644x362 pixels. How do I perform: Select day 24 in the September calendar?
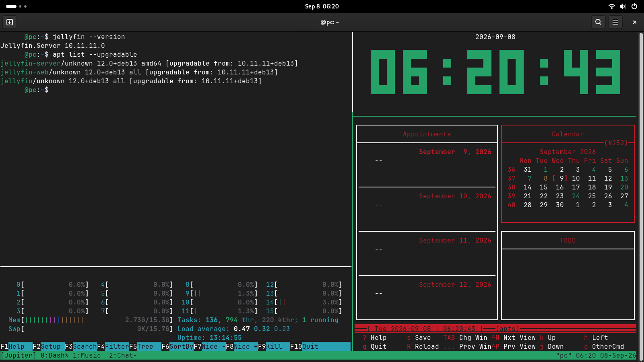click(x=576, y=196)
